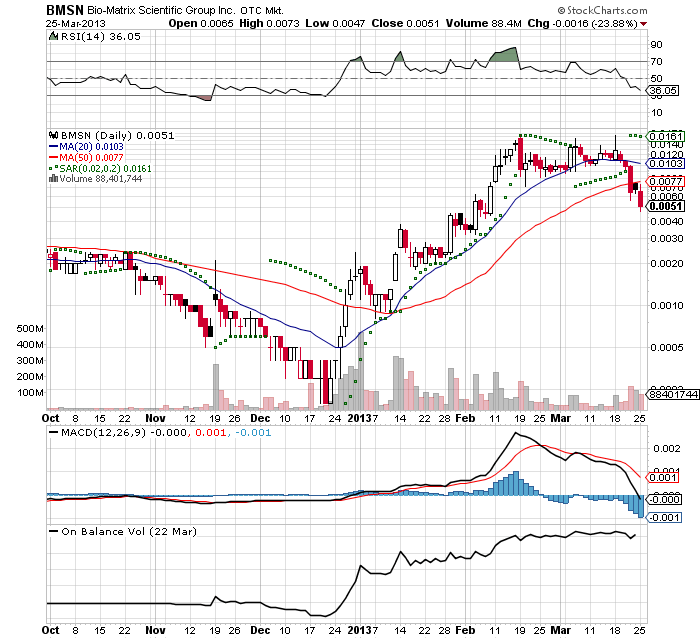
Task: Click Feb on the price chart date axis
Action: 465,418
